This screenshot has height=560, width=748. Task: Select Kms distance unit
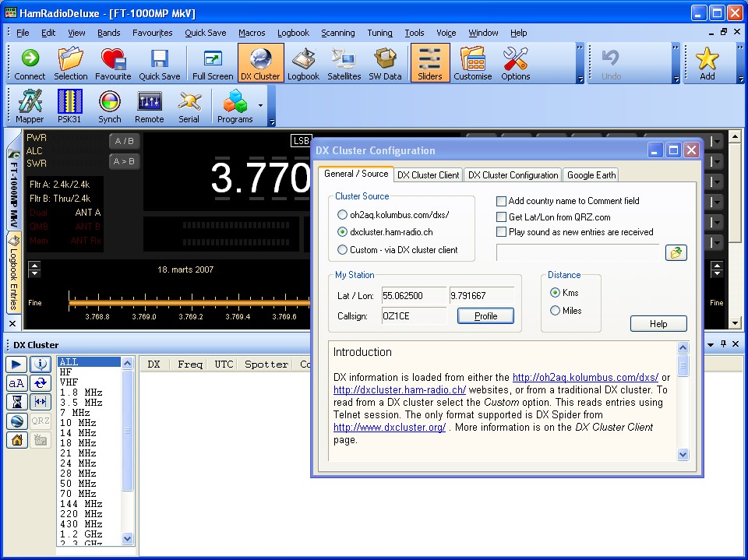[555, 292]
